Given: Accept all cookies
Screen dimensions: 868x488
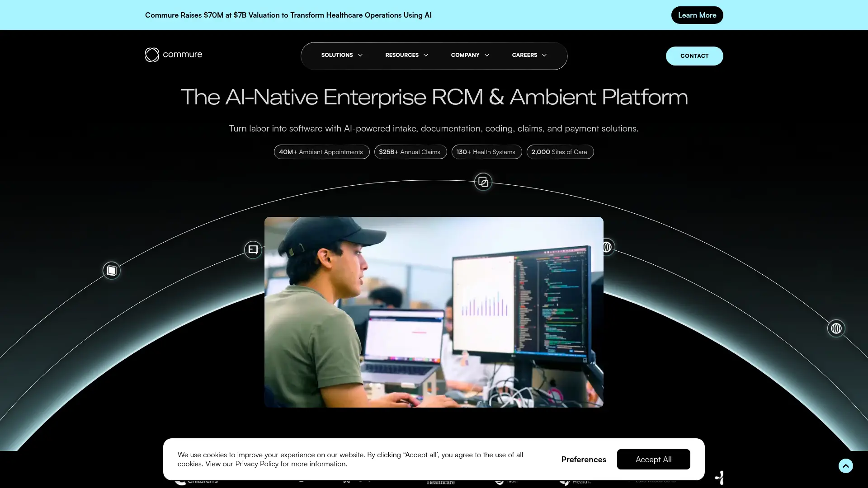Looking at the screenshot, I should click(653, 459).
